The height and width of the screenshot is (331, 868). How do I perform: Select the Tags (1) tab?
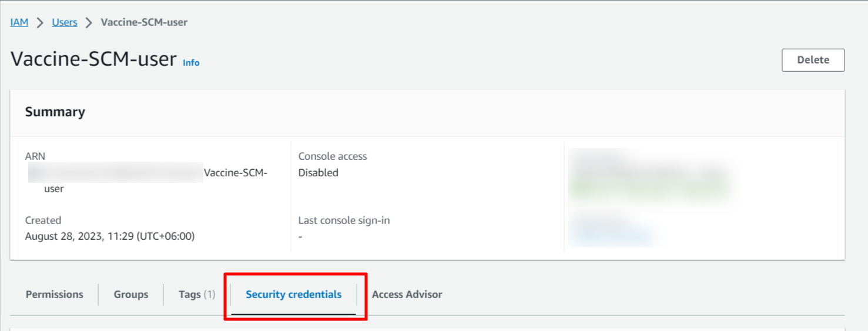tap(197, 295)
